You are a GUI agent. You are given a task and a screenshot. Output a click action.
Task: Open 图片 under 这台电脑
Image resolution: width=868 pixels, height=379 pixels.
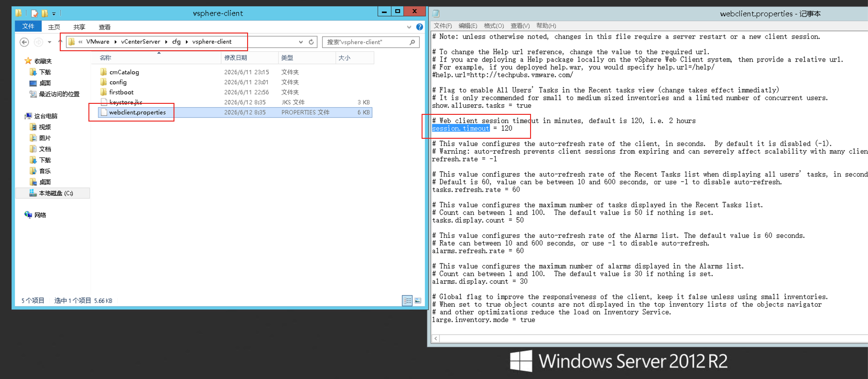(45, 138)
